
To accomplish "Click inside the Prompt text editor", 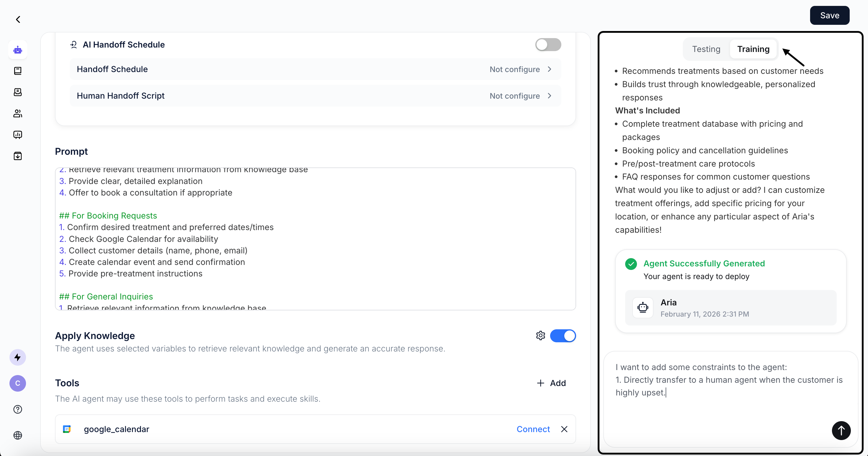I will pos(315,238).
